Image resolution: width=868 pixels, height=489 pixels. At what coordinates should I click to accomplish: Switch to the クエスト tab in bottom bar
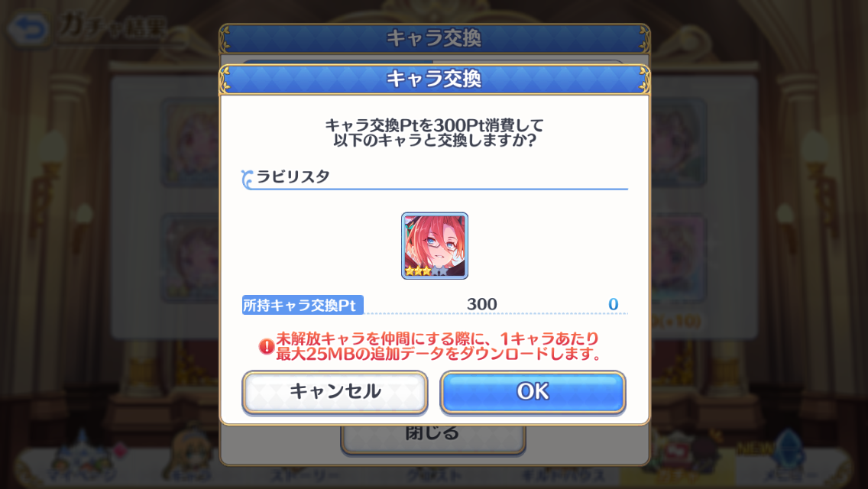point(433,475)
